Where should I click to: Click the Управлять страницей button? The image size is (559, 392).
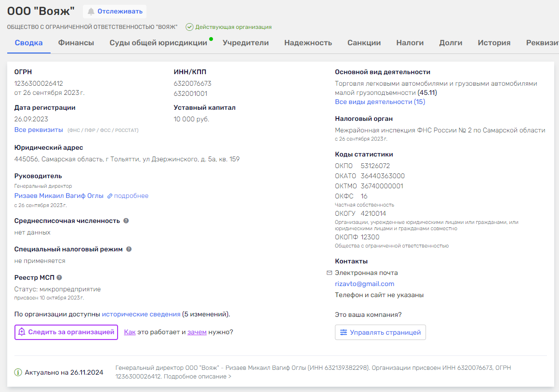[x=380, y=332]
